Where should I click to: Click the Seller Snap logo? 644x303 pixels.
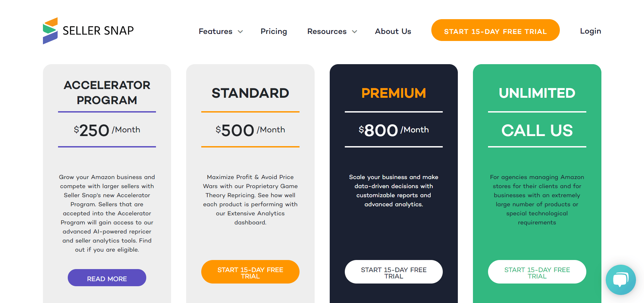click(88, 31)
